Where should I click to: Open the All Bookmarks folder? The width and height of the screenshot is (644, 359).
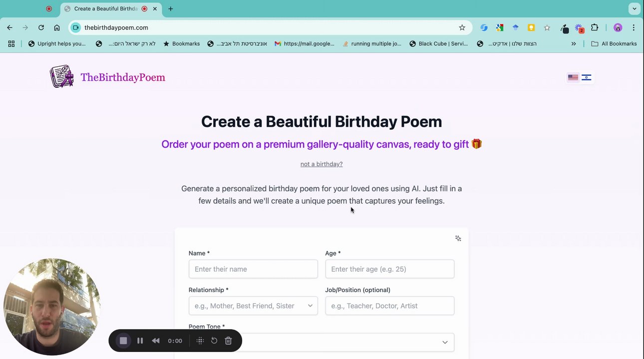(x=614, y=44)
